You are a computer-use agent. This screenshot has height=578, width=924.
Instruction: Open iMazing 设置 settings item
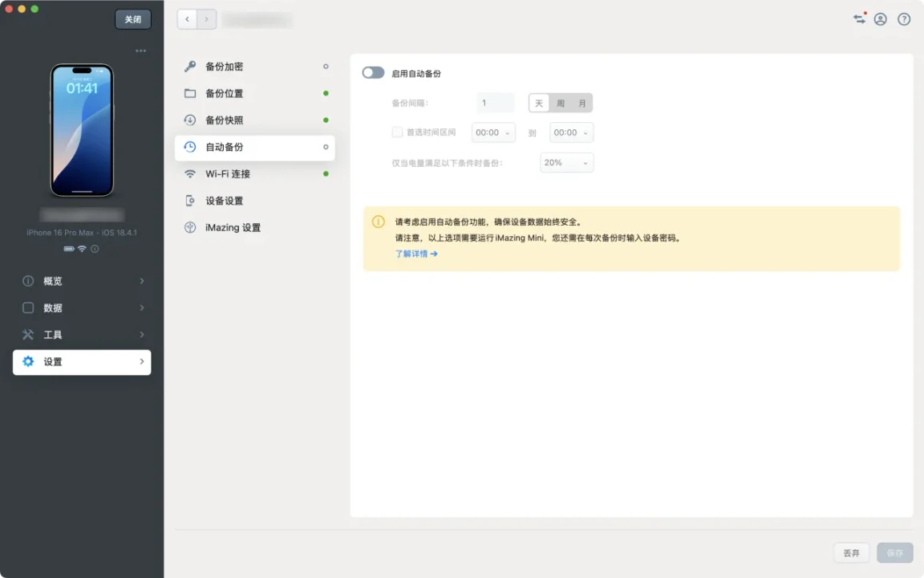pos(255,228)
